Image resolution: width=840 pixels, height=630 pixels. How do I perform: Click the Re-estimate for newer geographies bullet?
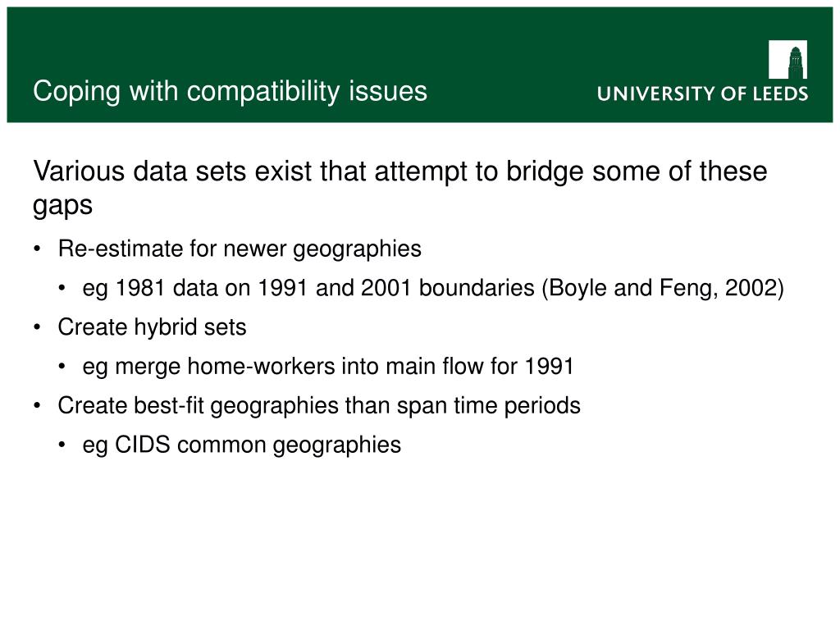point(240,249)
